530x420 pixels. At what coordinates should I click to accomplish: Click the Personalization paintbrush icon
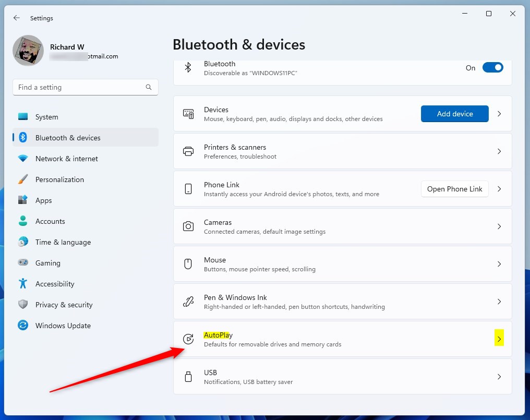tap(23, 179)
